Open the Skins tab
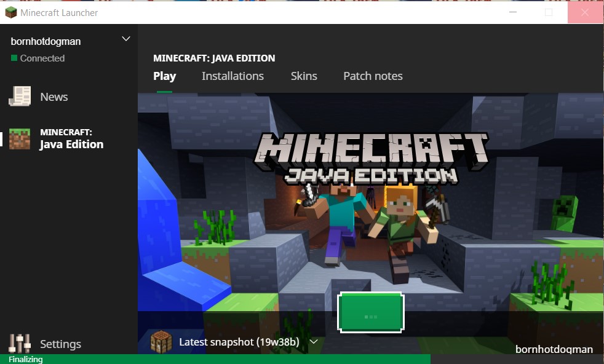This screenshot has height=364, width=604. pos(304,76)
